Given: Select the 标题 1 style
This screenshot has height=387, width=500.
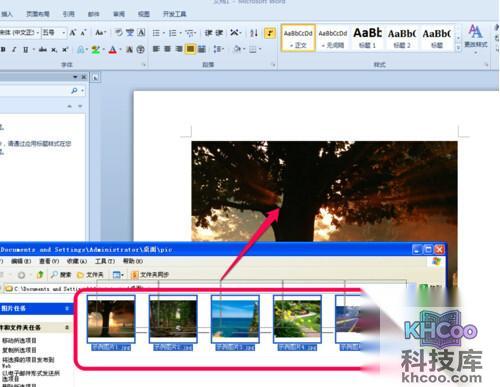Looking at the screenshot, I should point(367,38).
